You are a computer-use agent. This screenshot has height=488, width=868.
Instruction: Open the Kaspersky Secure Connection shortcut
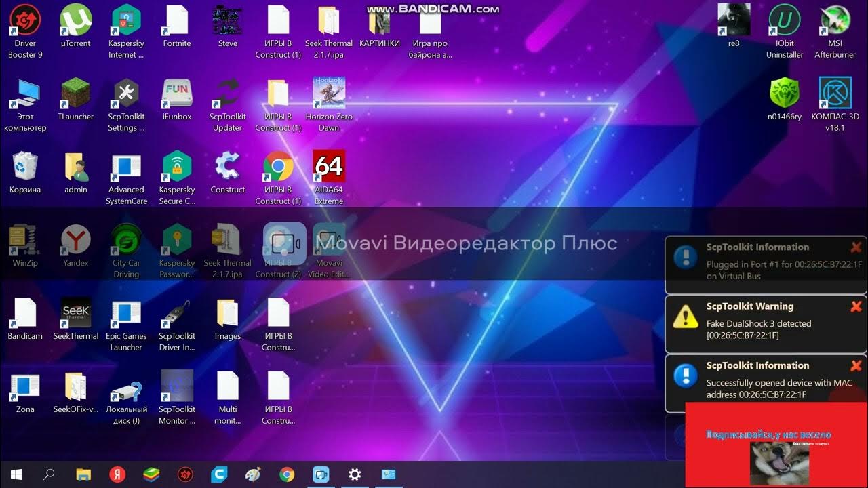click(177, 167)
